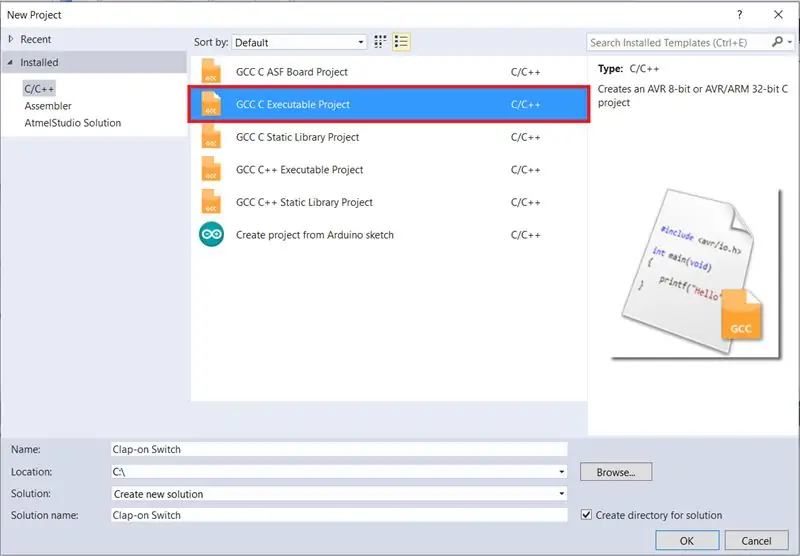The width and height of the screenshot is (800, 556).
Task: Choose GCC C Static Library Project
Action: (389, 137)
